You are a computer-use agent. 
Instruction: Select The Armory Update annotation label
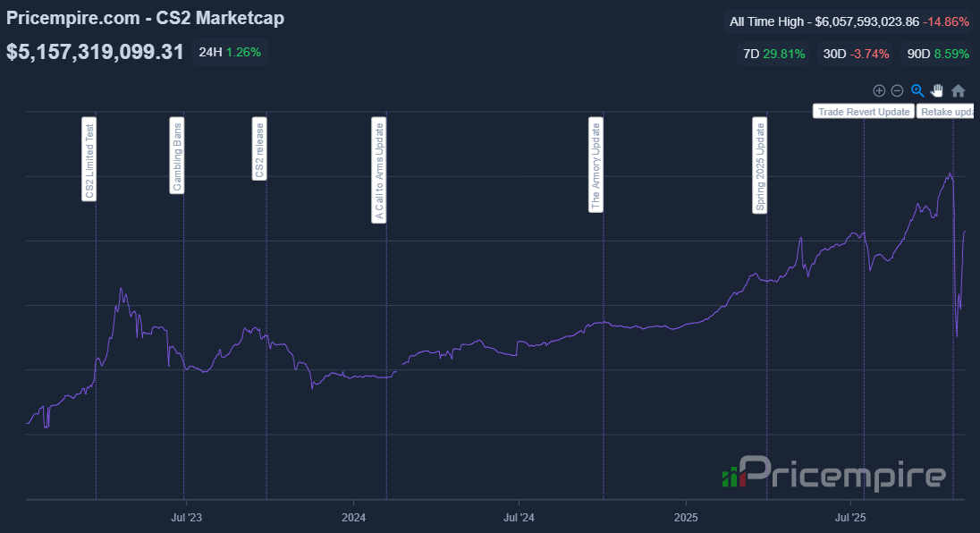pos(596,165)
